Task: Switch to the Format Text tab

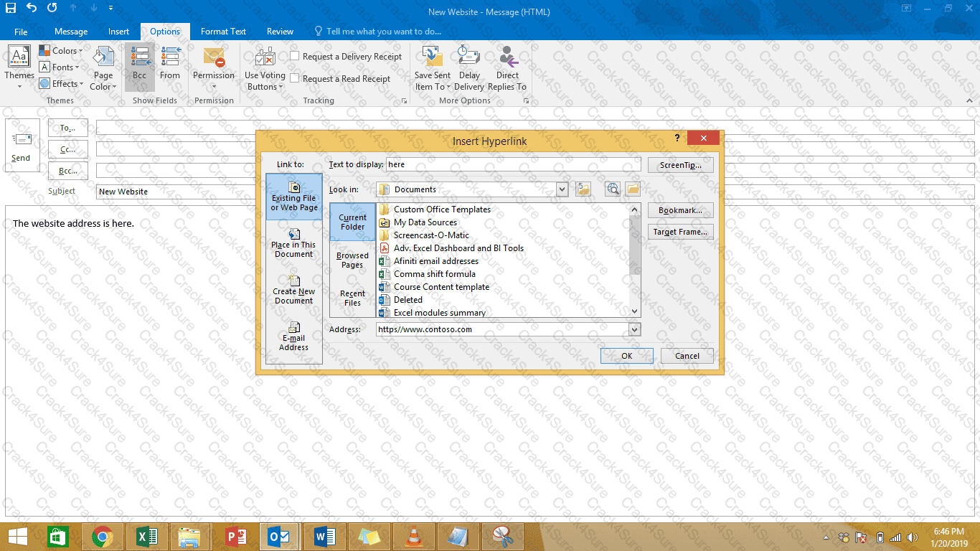Action: pyautogui.click(x=223, y=32)
